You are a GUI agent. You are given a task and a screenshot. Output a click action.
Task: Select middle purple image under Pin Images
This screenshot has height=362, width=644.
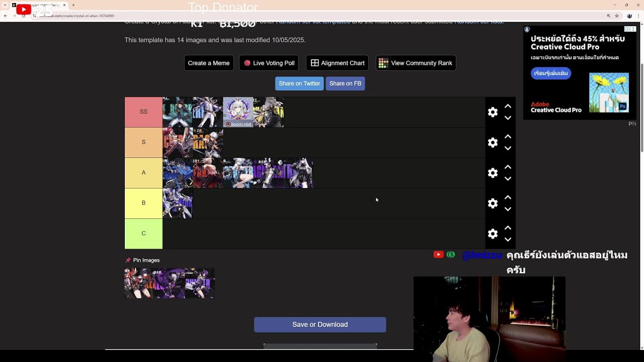coord(170,283)
